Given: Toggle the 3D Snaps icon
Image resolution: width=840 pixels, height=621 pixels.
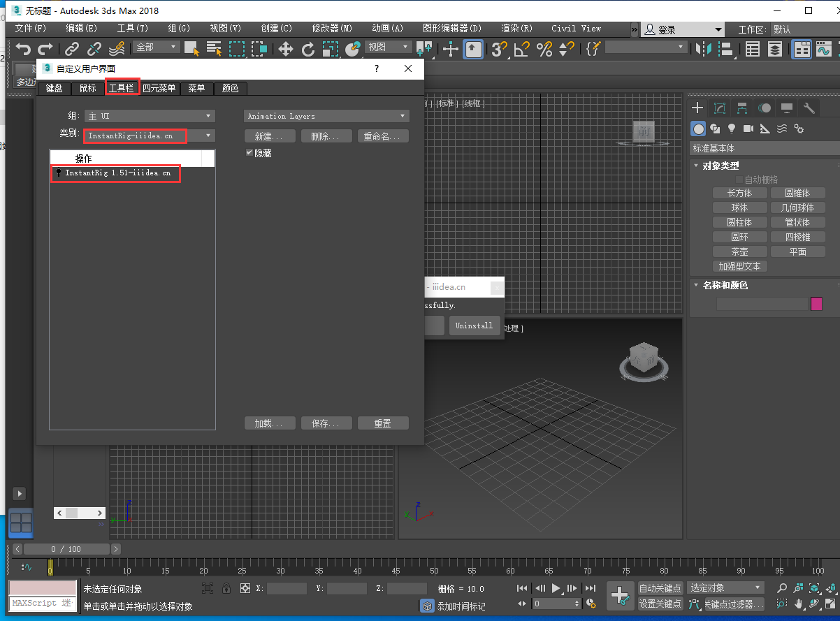Looking at the screenshot, I should [499, 49].
